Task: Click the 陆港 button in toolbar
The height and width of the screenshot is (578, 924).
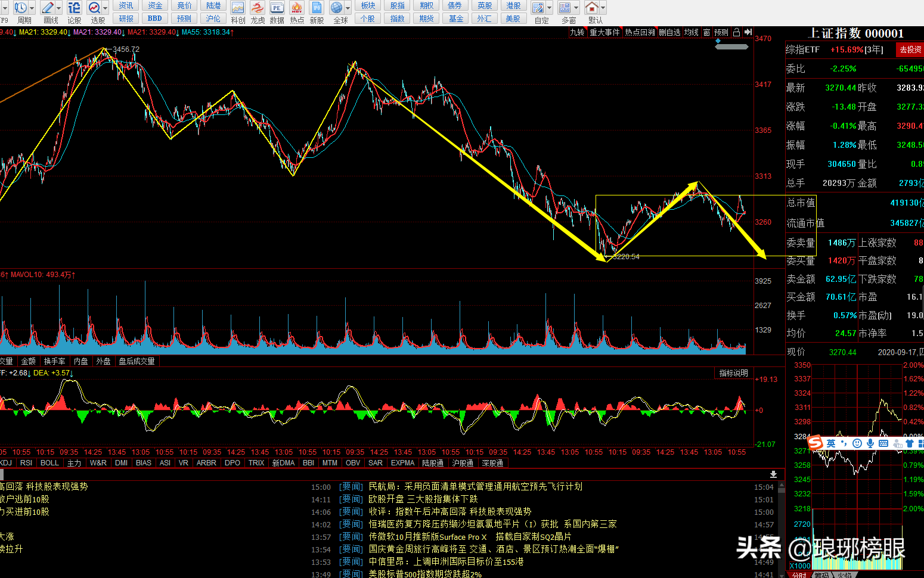Action: pos(213,5)
